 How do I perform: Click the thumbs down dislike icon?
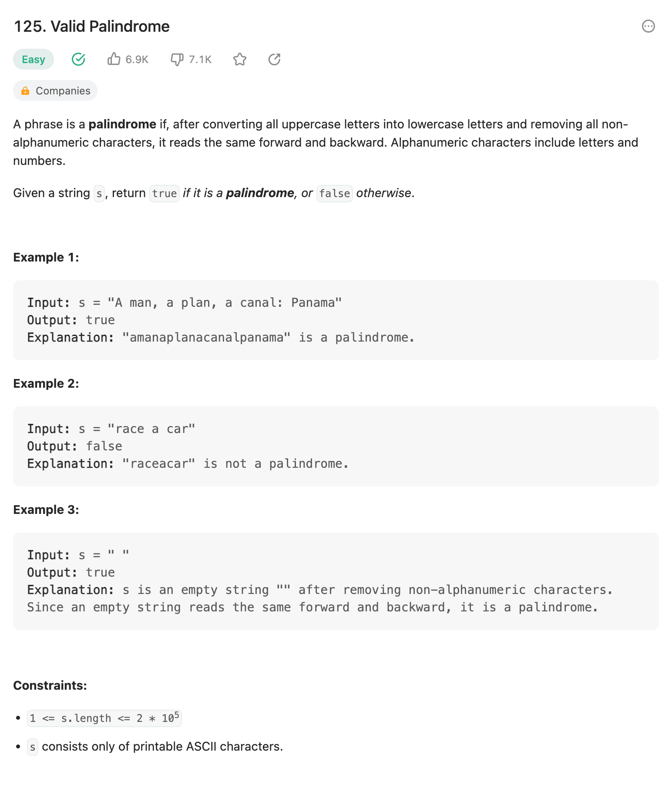tap(177, 59)
